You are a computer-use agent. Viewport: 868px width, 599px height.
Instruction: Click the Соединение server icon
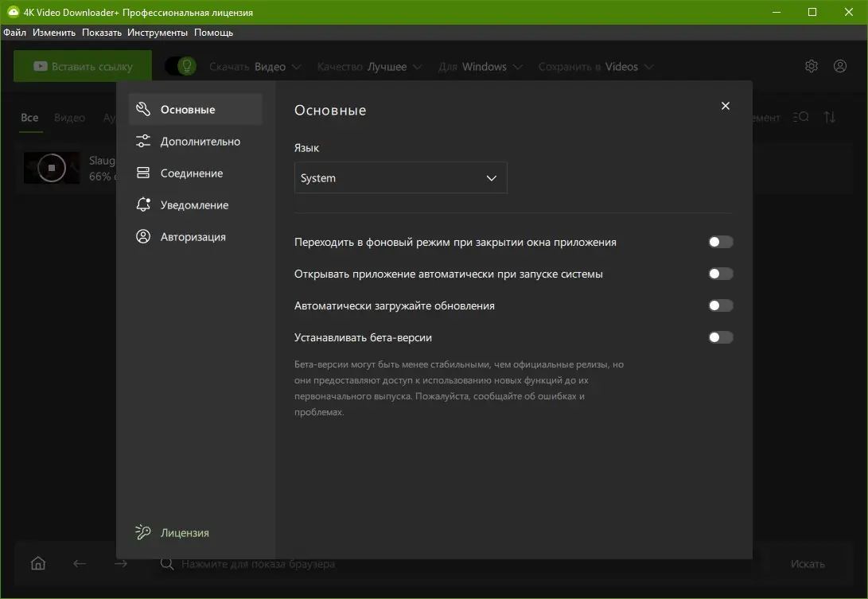point(143,173)
